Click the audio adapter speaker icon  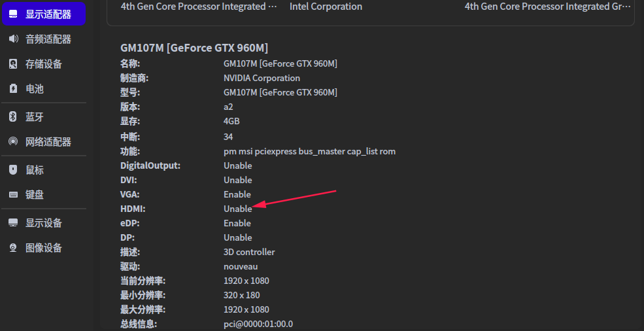pos(13,39)
